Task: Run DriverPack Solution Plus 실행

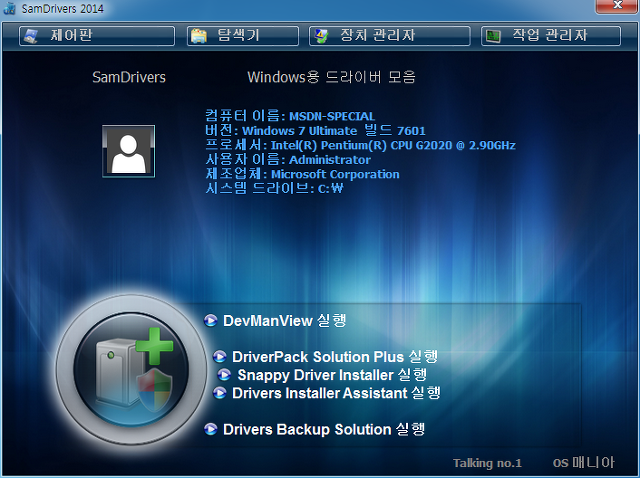Action: [335, 357]
